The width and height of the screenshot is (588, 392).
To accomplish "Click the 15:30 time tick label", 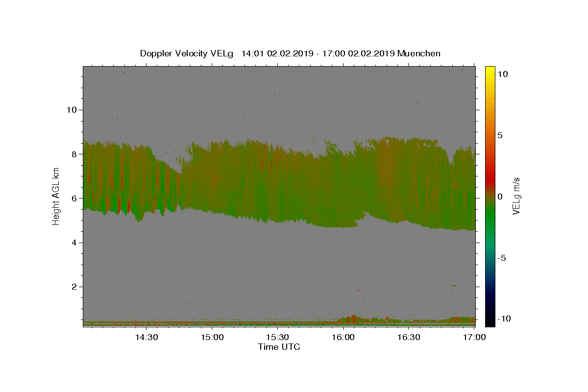I will pyautogui.click(x=277, y=337).
